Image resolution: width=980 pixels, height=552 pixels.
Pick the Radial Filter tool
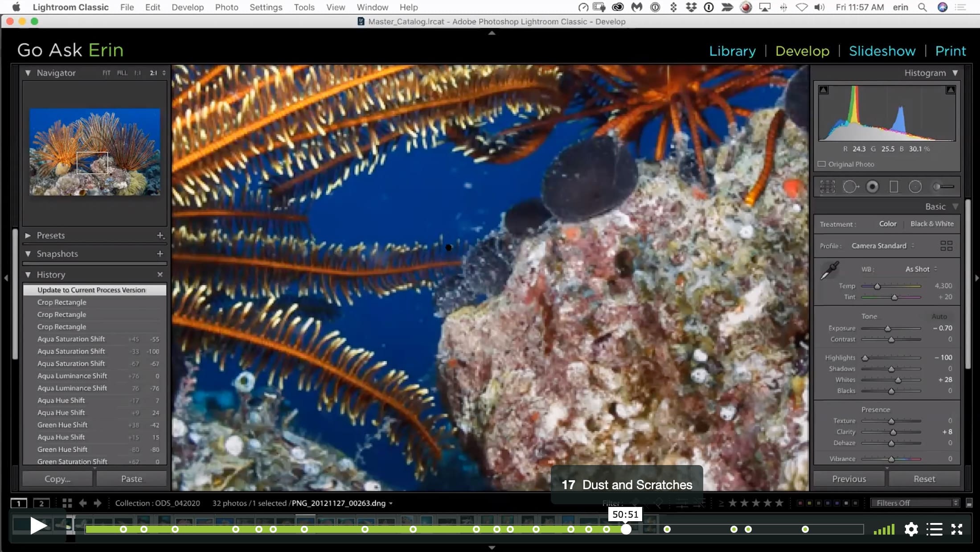pos(915,187)
